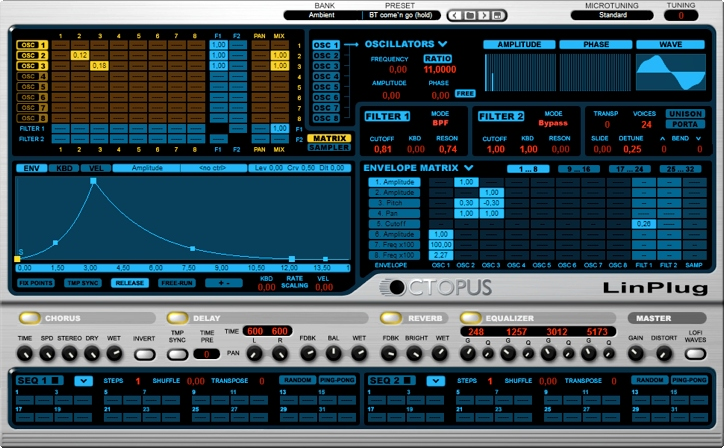Toggle the PORTA button
Image resolution: width=724 pixels, height=448 pixels.
point(685,124)
